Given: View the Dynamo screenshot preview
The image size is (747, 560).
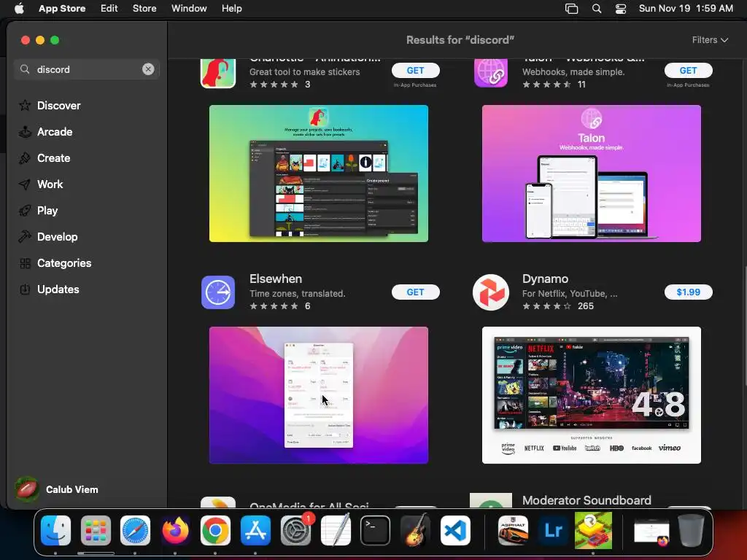Looking at the screenshot, I should 591,395.
